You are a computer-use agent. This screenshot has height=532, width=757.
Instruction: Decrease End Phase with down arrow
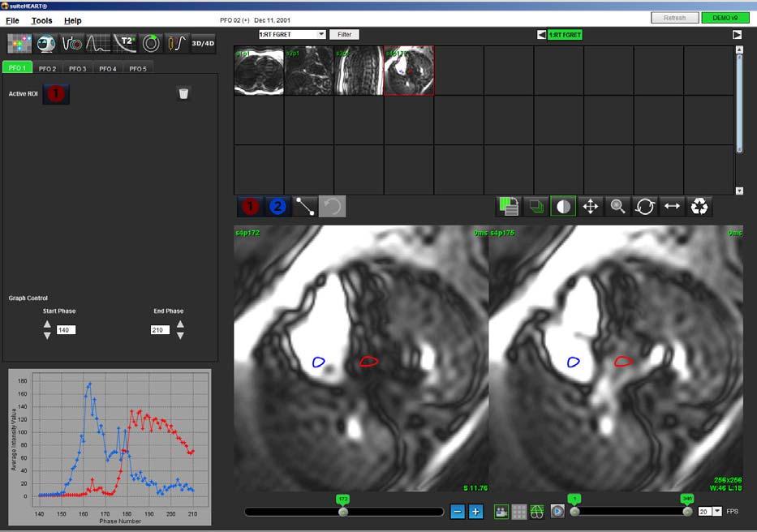(180, 336)
